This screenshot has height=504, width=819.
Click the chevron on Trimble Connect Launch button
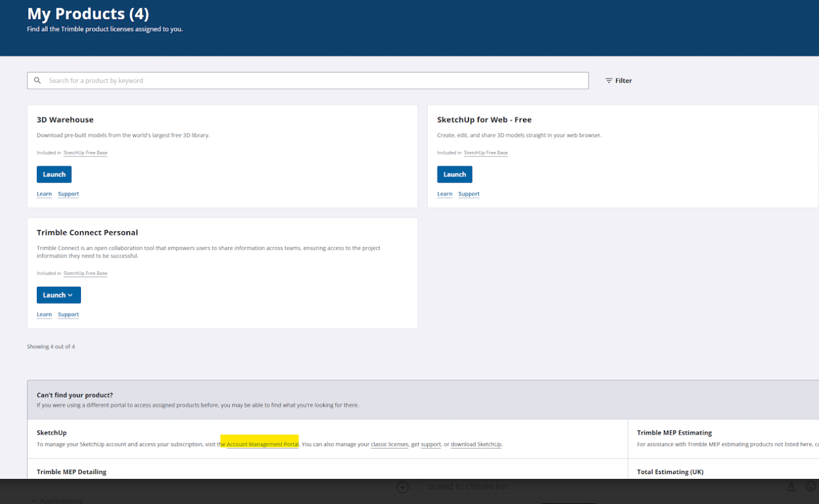pyautogui.click(x=70, y=295)
